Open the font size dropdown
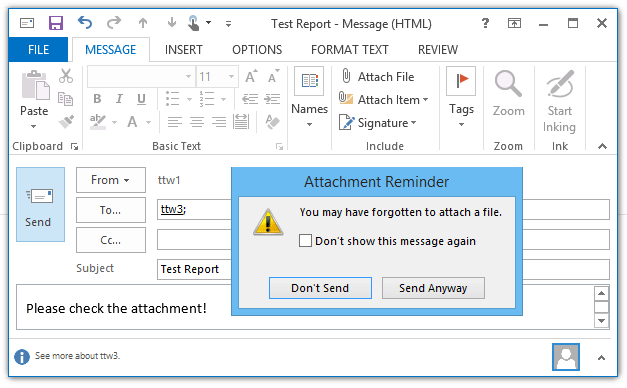The height and width of the screenshot is (388, 627). coord(231,76)
